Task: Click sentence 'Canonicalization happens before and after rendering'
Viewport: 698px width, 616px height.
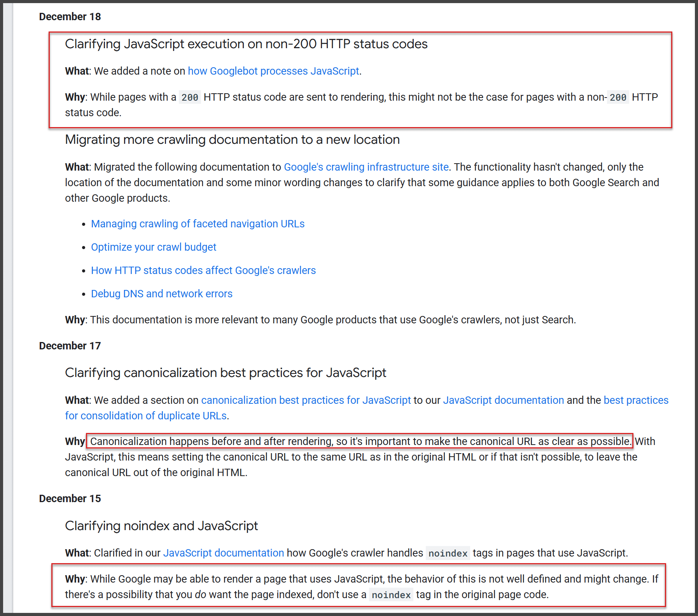Action: coord(212,441)
